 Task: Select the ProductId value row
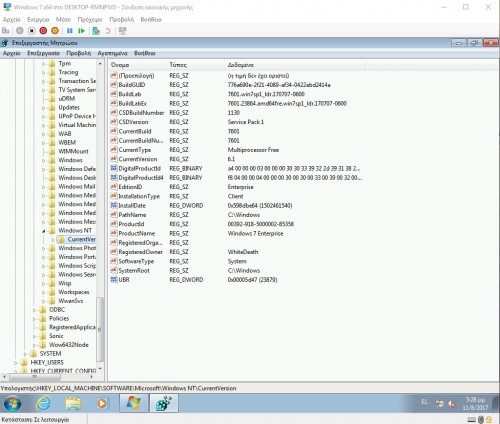236,224
